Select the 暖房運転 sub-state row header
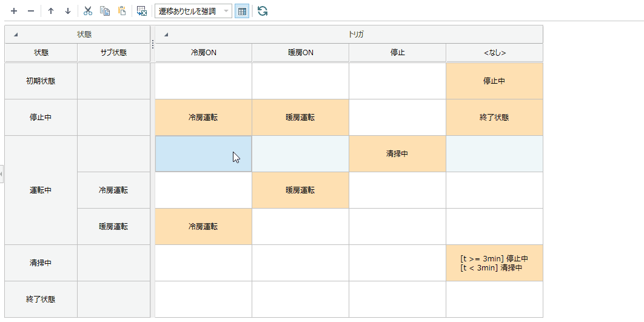 click(x=114, y=226)
